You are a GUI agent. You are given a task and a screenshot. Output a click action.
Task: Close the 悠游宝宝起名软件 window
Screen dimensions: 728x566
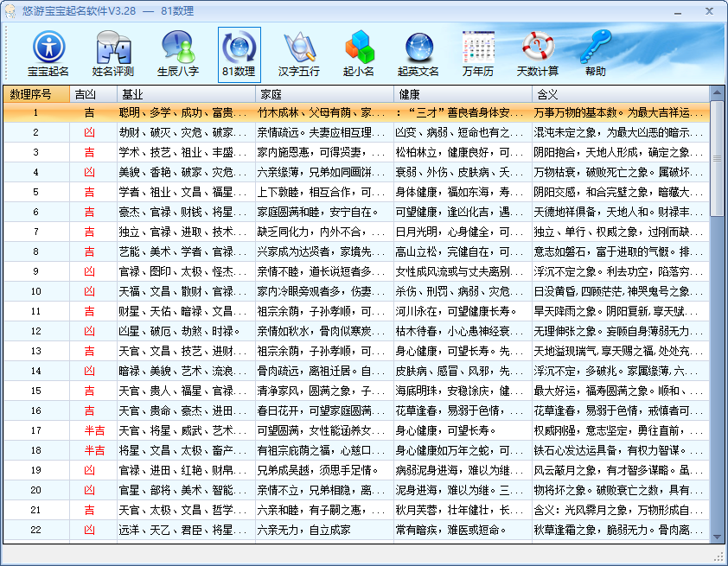point(710,11)
